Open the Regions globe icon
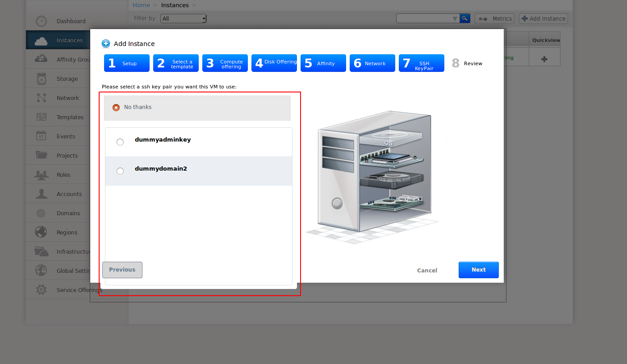This screenshot has height=364, width=627. pos(41,232)
